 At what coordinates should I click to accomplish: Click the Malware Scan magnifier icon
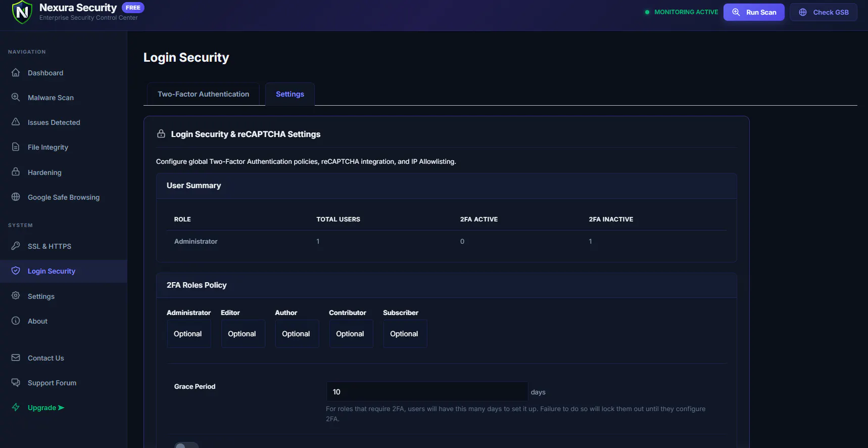coord(16,97)
